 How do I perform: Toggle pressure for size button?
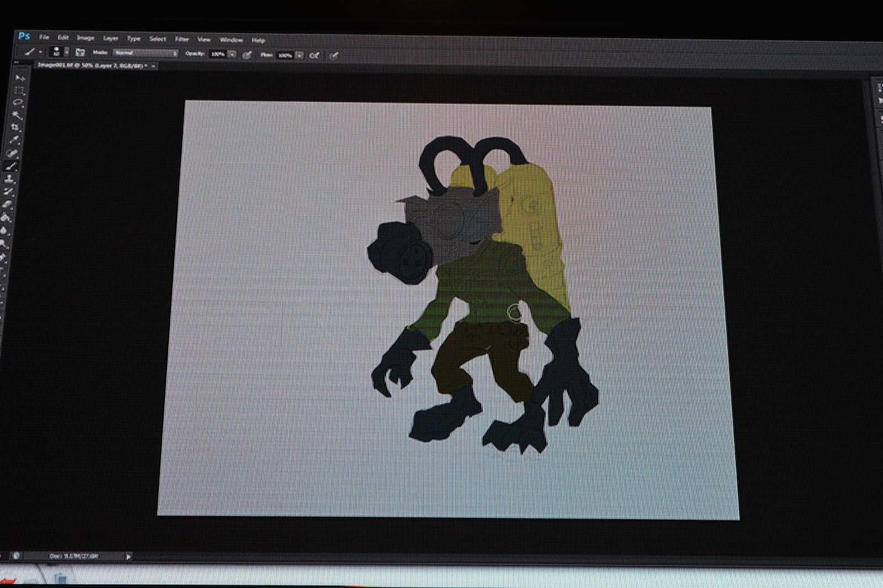pos(333,56)
